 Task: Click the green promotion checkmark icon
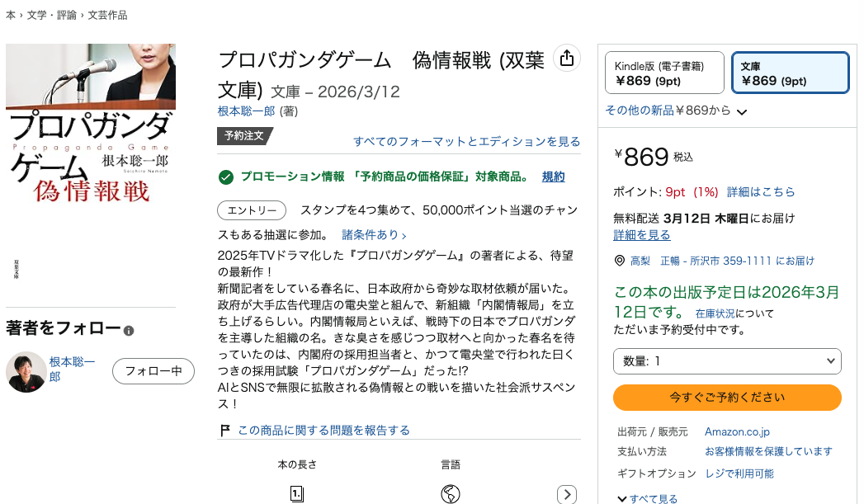point(225,177)
